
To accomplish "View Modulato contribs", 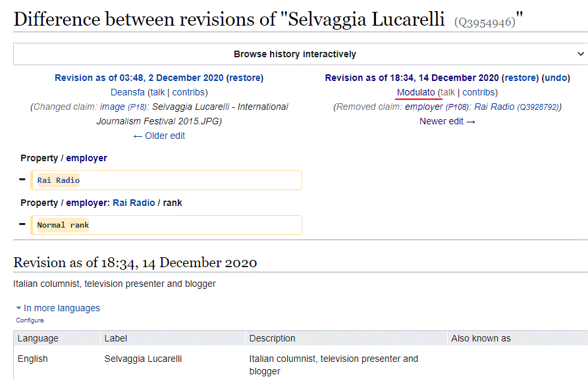I will pyautogui.click(x=479, y=92).
